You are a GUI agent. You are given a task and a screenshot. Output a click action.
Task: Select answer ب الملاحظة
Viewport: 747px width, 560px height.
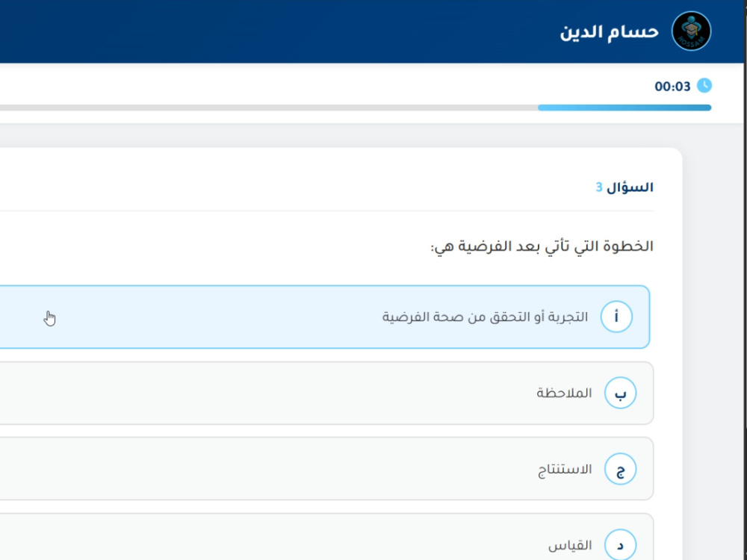326,393
